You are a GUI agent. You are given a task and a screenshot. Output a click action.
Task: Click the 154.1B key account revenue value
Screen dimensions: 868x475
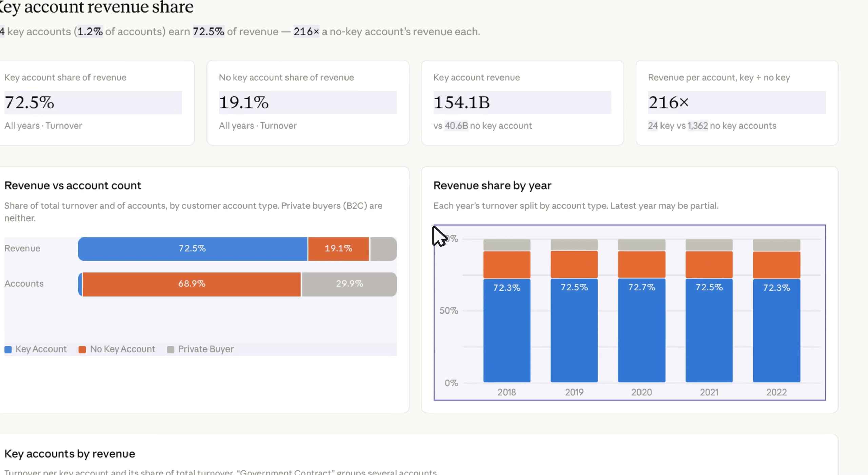(462, 102)
